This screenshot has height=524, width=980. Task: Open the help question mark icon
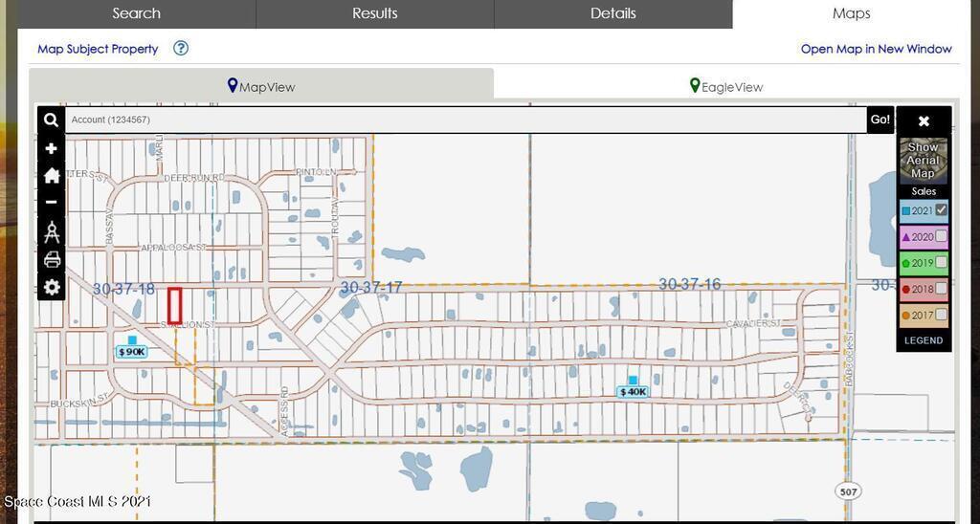pyautogui.click(x=181, y=48)
